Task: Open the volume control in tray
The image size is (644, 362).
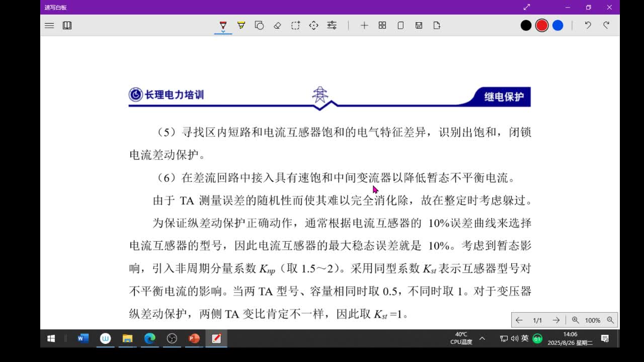Action: (x=514, y=339)
